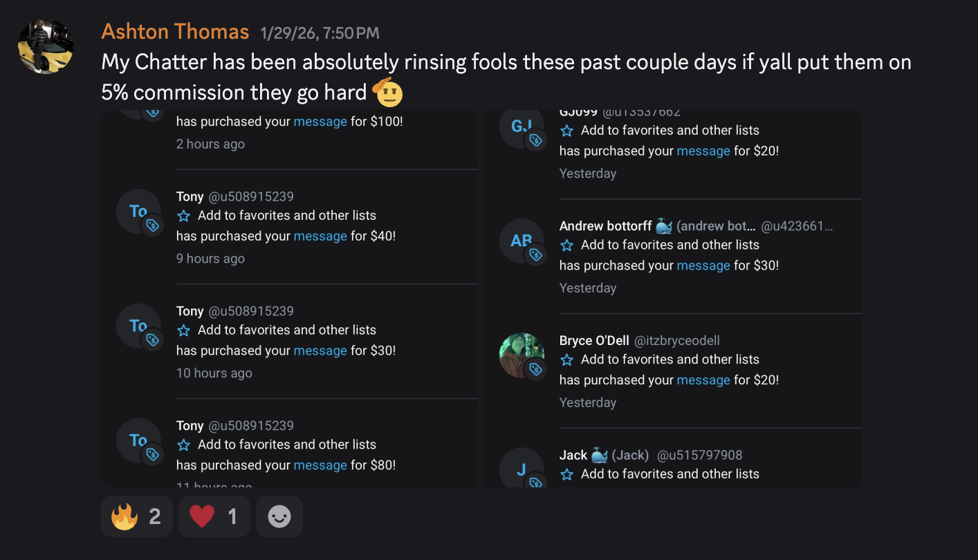
Task: Open message link in Tony's $40 purchase
Action: coord(320,236)
